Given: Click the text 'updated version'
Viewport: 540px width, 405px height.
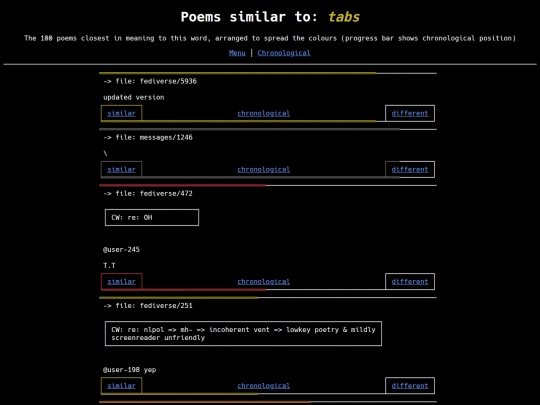Looking at the screenshot, I should 134,97.
